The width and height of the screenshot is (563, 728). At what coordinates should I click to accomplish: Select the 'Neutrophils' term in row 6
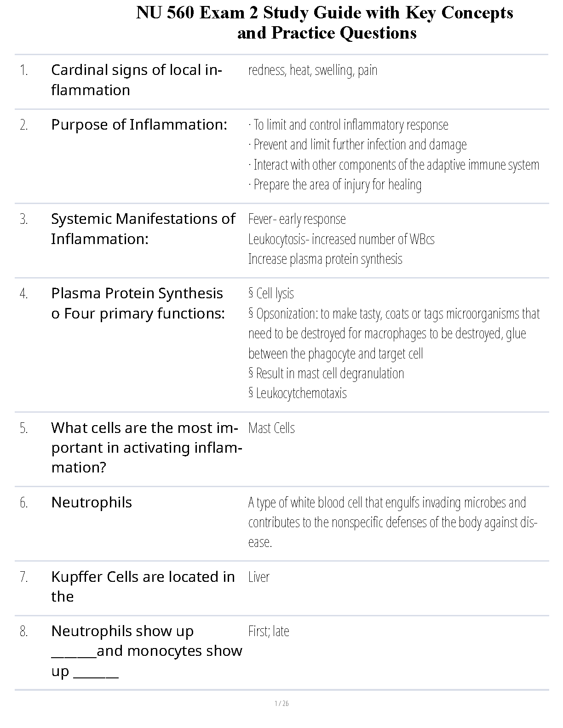92,502
